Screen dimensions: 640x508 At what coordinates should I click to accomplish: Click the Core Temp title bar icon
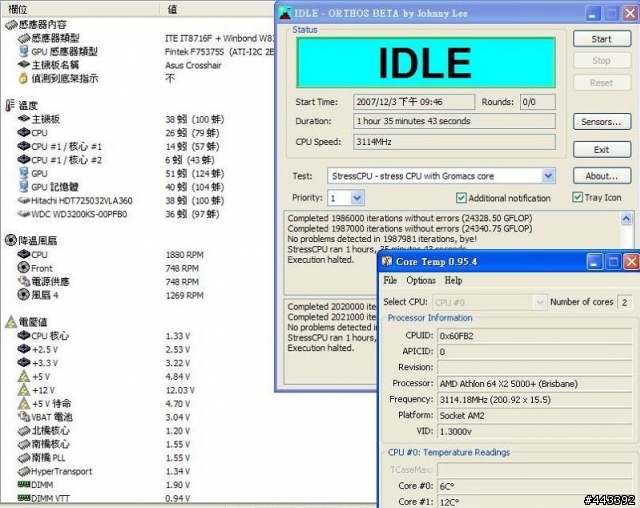coord(387,261)
